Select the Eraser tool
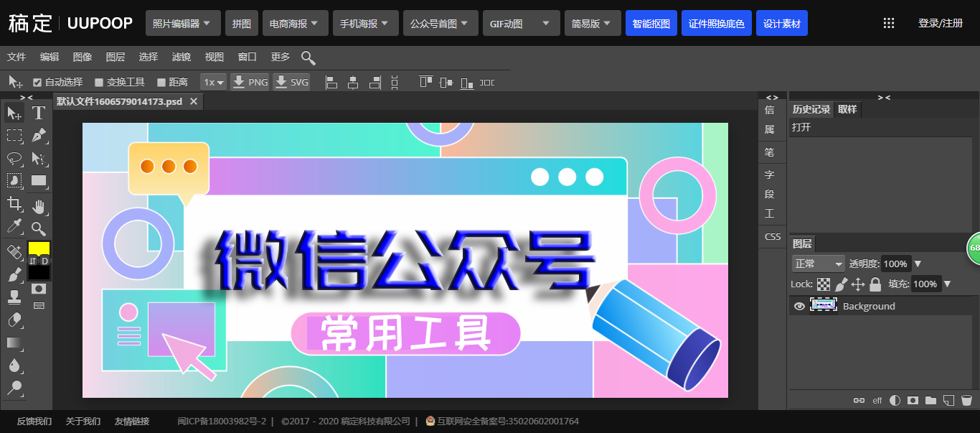The image size is (980, 433). [14, 320]
